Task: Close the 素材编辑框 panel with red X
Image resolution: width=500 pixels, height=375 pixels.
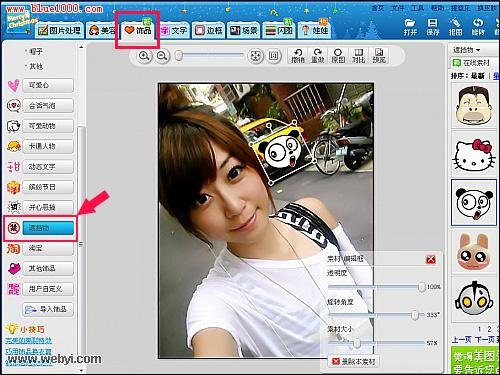Action: click(x=431, y=259)
